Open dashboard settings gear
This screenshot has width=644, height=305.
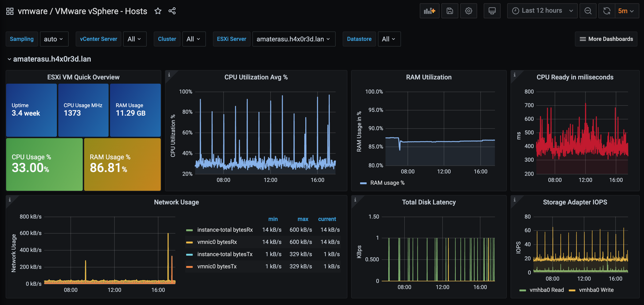tap(468, 11)
